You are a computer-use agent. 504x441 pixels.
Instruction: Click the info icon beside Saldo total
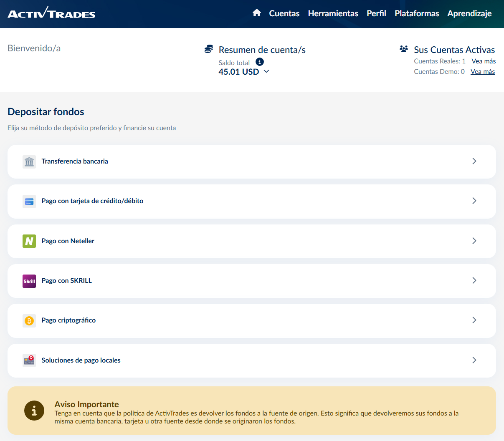pyautogui.click(x=260, y=62)
